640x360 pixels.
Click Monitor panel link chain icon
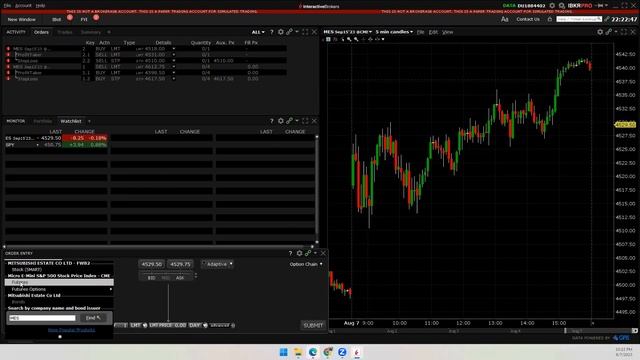point(289,121)
